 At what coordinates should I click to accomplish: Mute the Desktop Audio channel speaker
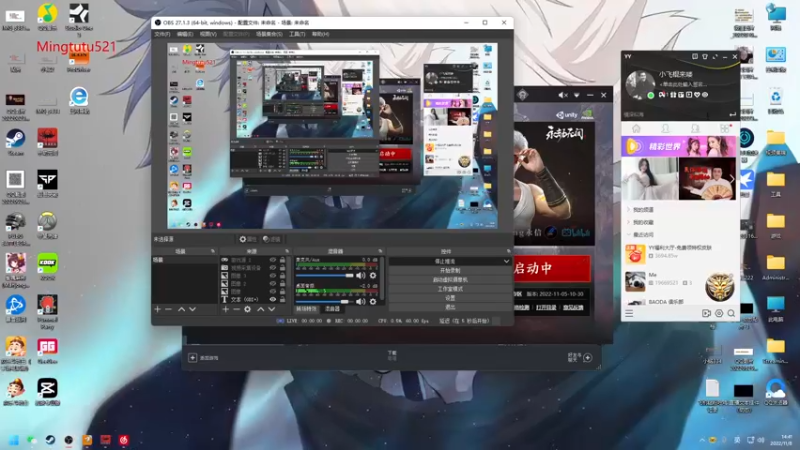click(361, 302)
